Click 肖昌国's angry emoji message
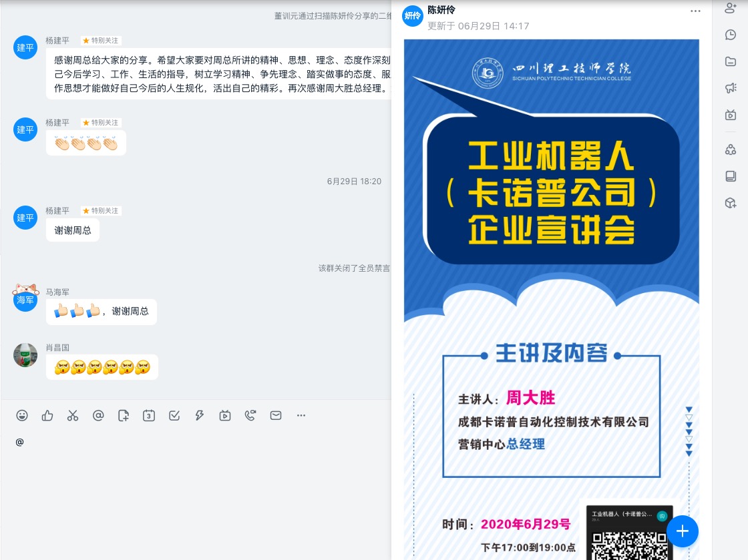This screenshot has width=748, height=560. (x=102, y=367)
